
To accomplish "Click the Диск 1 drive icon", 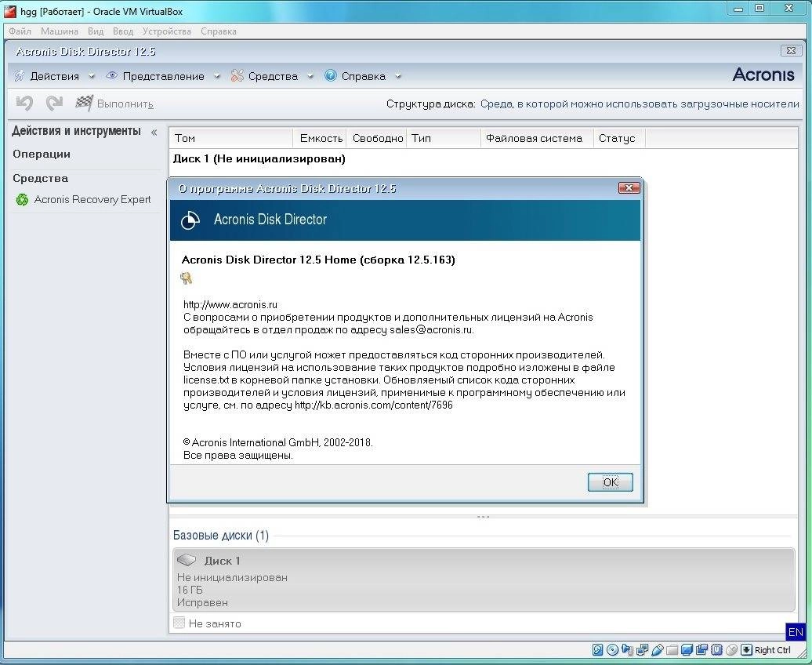I will point(187,560).
